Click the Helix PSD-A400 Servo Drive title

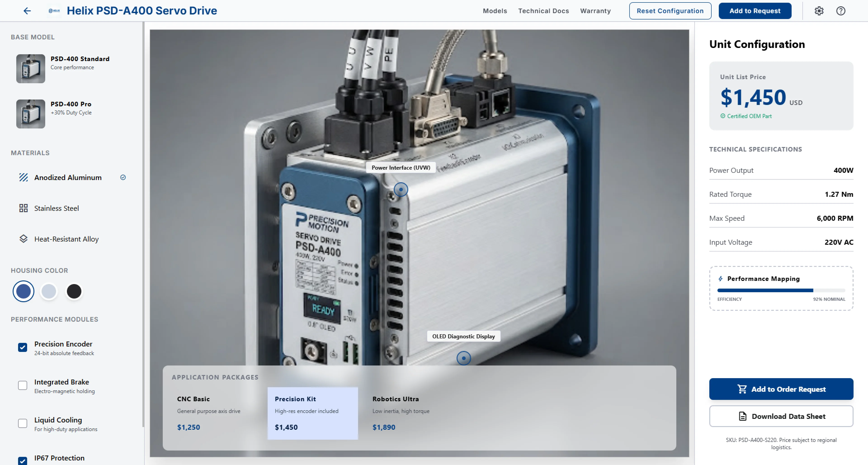point(142,11)
